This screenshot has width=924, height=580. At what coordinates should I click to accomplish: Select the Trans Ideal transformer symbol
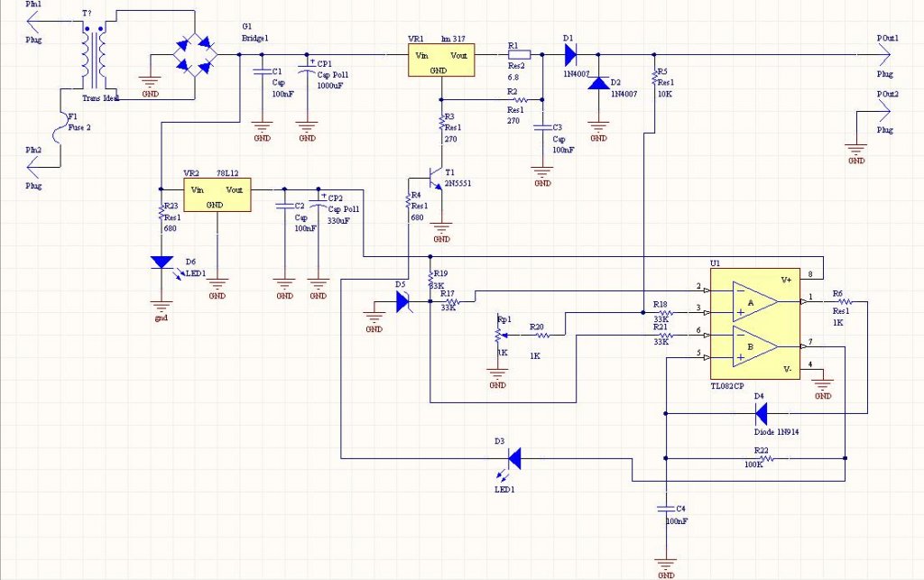point(94,58)
